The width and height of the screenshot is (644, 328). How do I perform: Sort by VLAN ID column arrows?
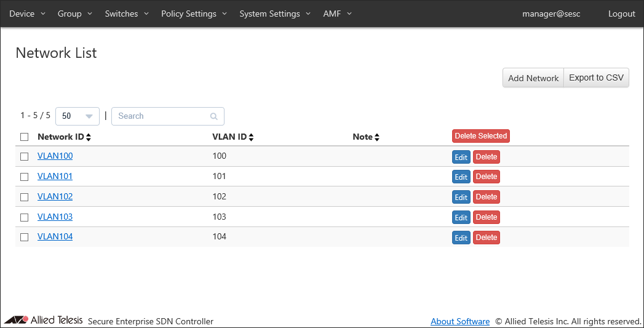[x=251, y=137]
